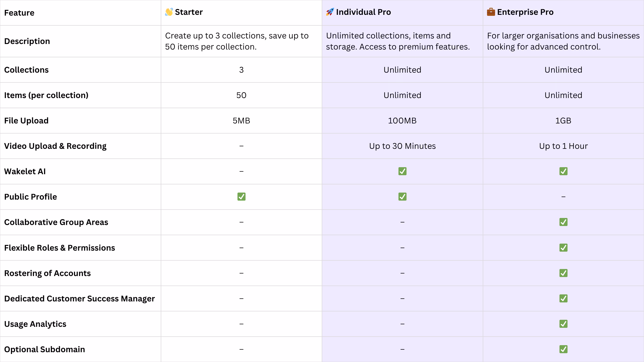Click the Starter plan description text
The height and width of the screenshot is (362, 644).
click(237, 41)
